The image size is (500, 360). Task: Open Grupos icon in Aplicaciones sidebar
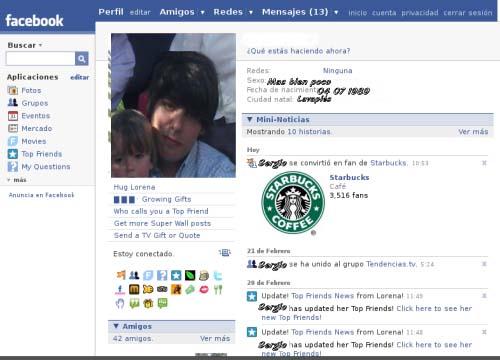(13, 103)
